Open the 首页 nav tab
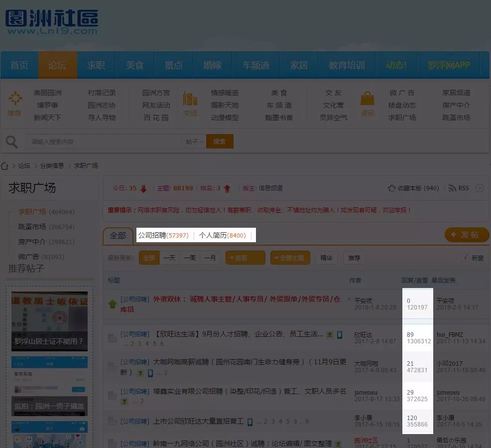 [19, 65]
